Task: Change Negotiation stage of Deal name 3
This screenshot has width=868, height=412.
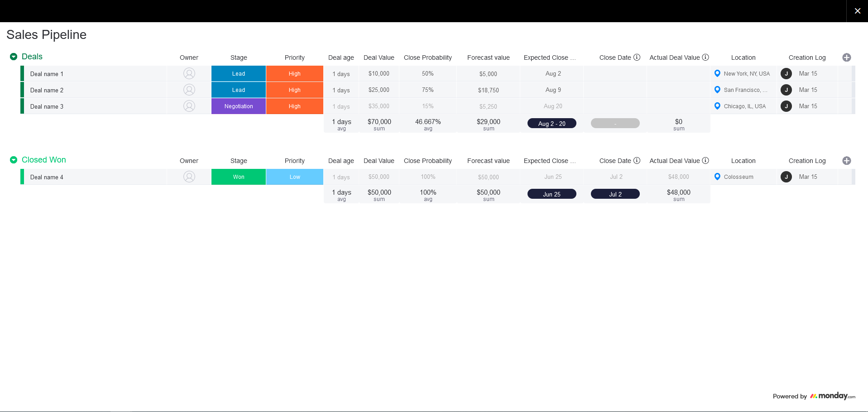Action: (x=239, y=106)
